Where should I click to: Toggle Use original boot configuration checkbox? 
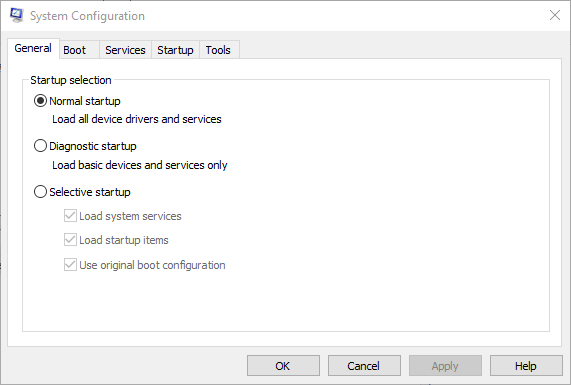pos(70,265)
